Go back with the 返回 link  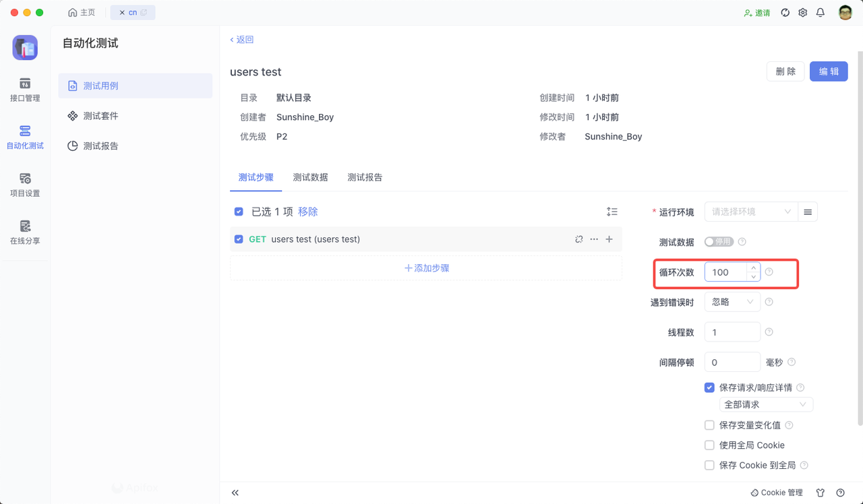(241, 40)
